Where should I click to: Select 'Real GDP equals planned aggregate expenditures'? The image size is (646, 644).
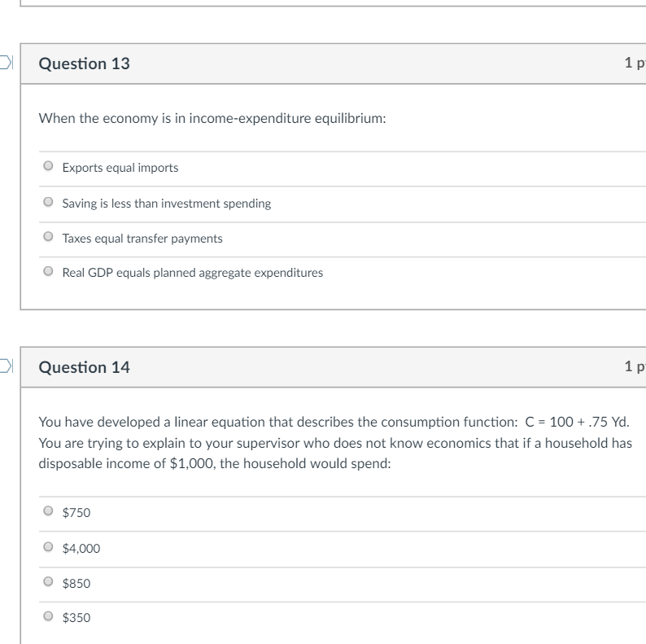click(x=49, y=272)
